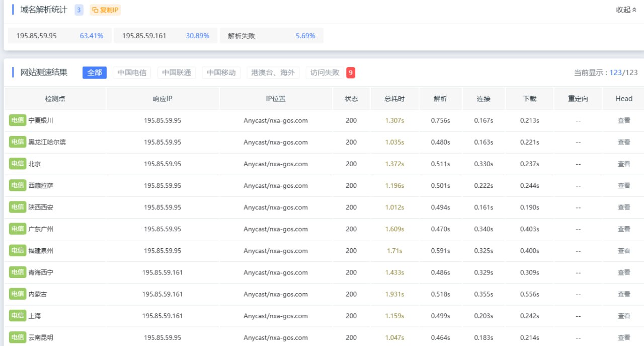Viewport: 644px width, 346px height.
Task: Click the blue "3" count badge beside 域名解析统计
Action: coord(78,10)
